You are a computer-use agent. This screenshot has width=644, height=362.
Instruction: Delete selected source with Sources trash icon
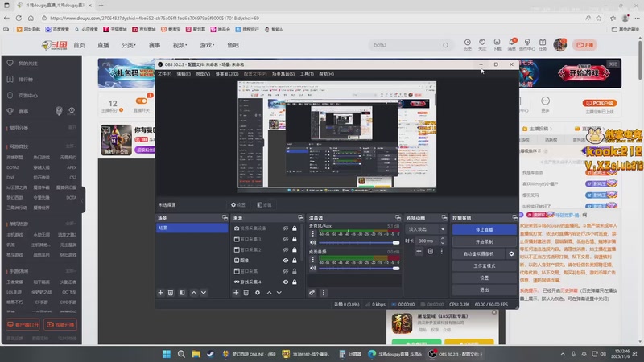(x=246, y=293)
